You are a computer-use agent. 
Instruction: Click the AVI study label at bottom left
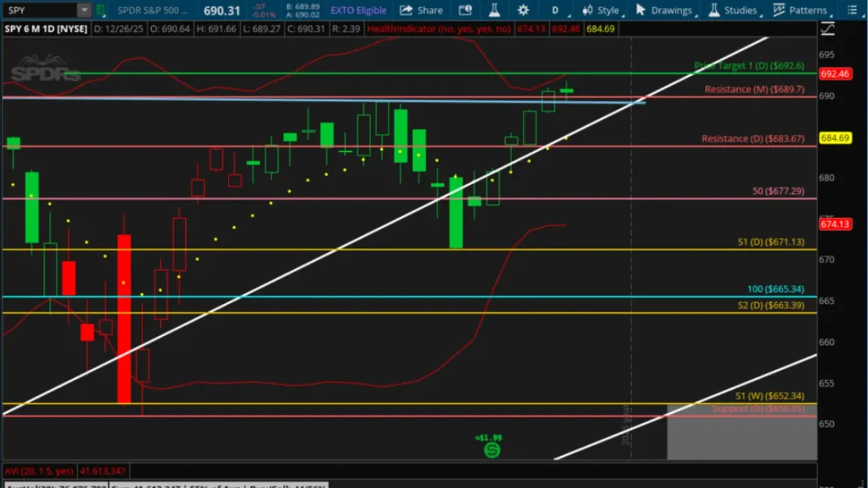point(40,471)
